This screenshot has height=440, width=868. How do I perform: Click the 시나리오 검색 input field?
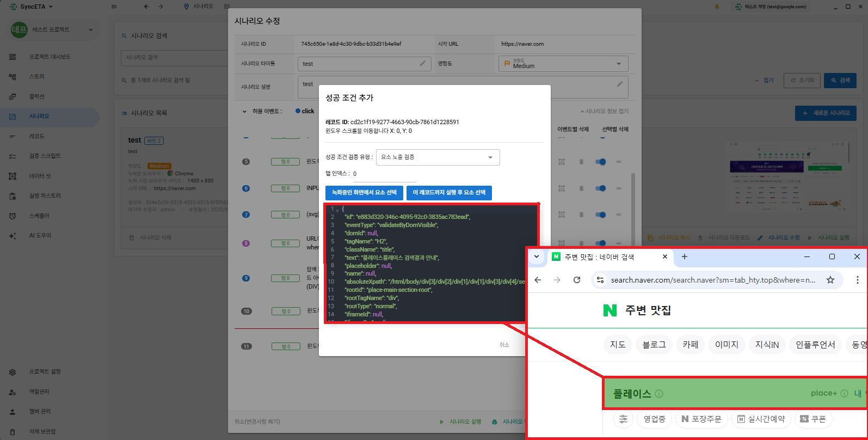pyautogui.click(x=174, y=57)
